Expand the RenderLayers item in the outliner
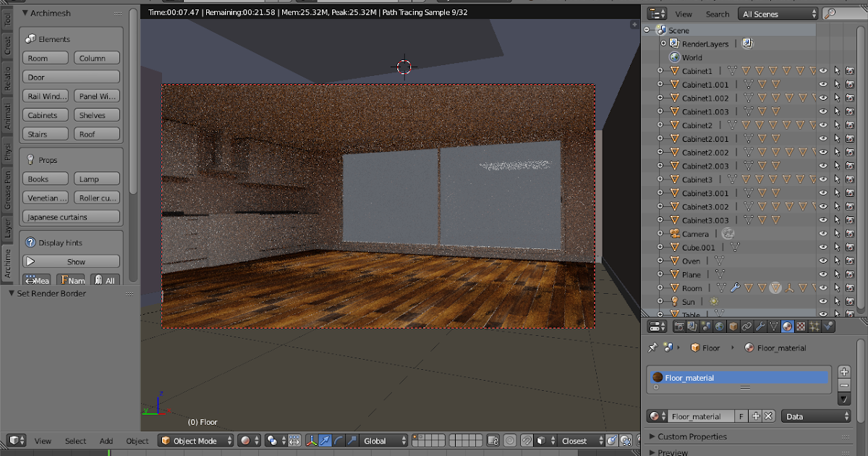This screenshot has width=868, height=456. [663, 43]
